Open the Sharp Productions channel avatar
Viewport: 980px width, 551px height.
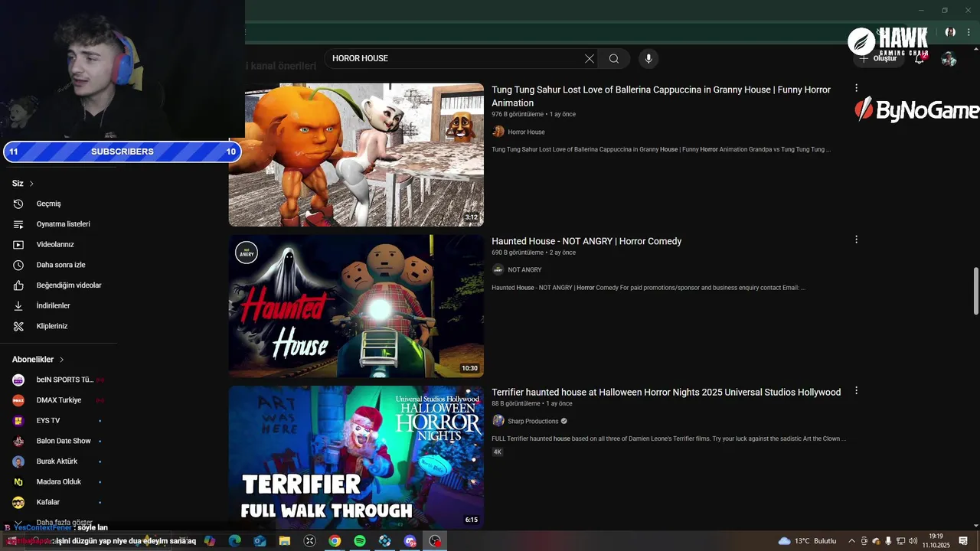498,421
